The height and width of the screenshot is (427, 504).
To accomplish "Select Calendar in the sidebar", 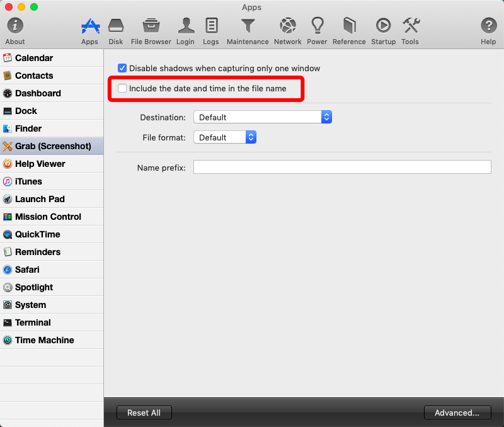I will (x=52, y=58).
